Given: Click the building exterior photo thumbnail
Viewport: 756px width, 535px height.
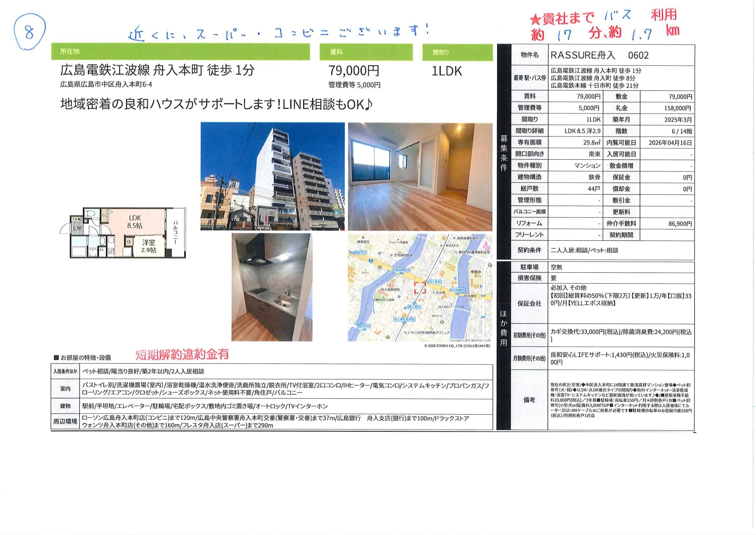Looking at the screenshot, I should point(272,177).
